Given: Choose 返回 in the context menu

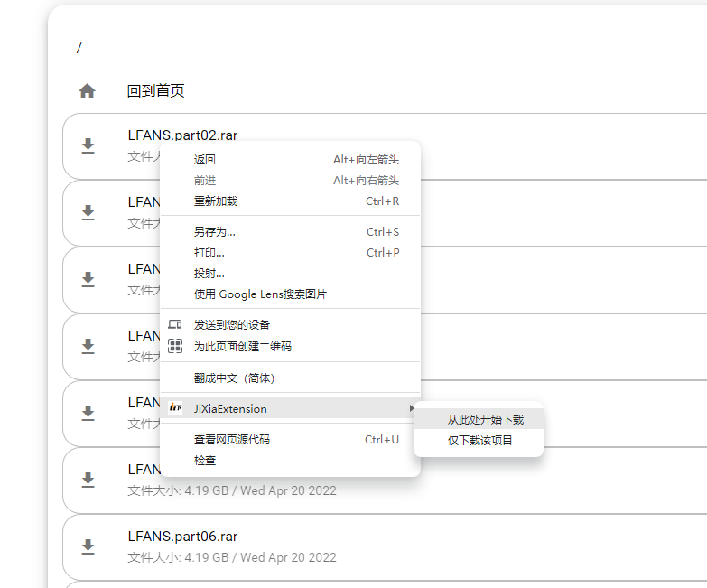Looking at the screenshot, I should tap(291, 160).
